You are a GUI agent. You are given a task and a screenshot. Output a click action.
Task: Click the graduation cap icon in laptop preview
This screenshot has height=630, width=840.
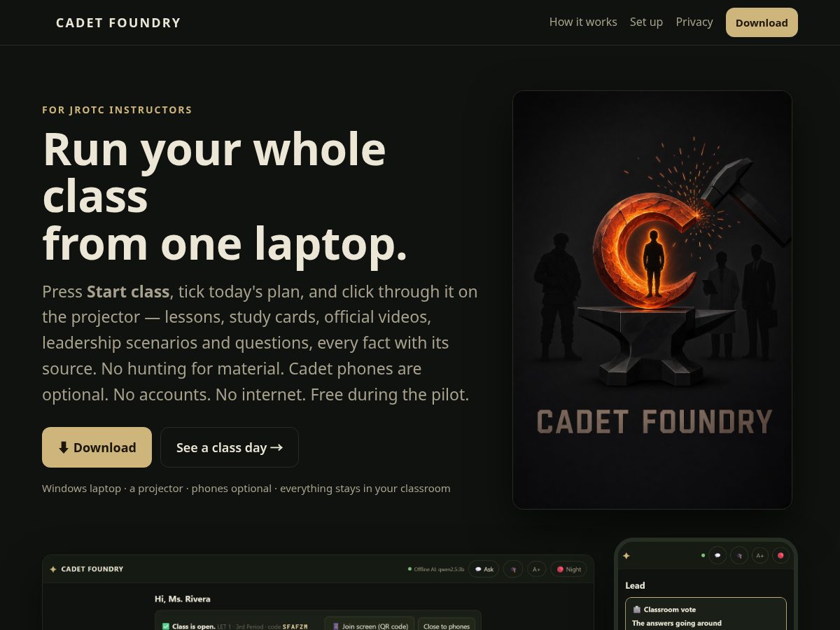coord(513,569)
